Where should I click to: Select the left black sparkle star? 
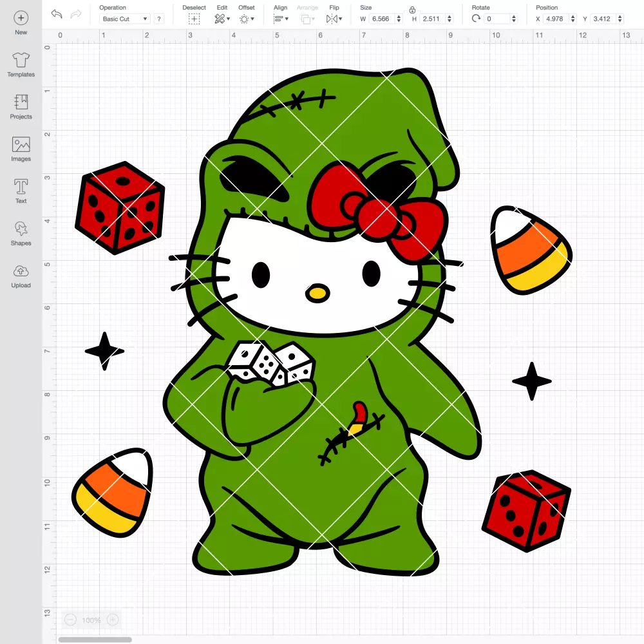coord(104,351)
